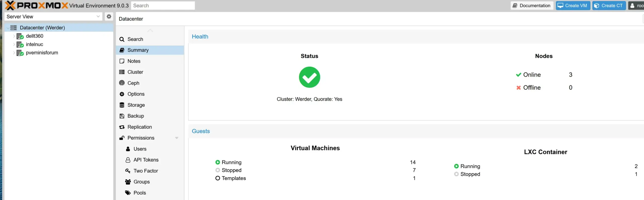The height and width of the screenshot is (200, 644).
Task: Expand the dellt360 node
Action: pos(14,36)
